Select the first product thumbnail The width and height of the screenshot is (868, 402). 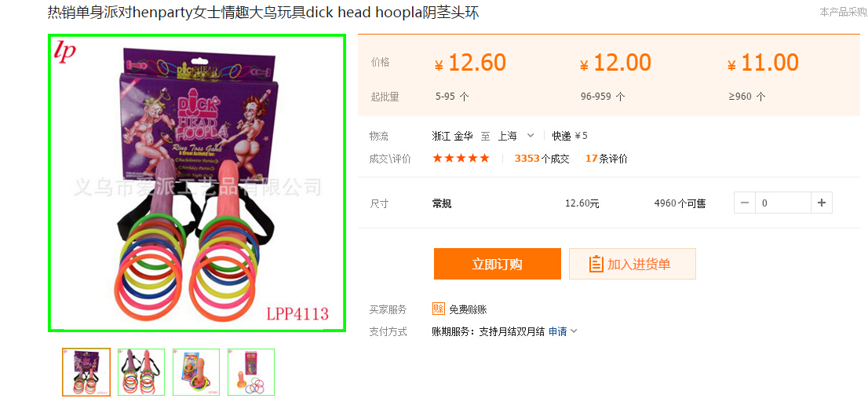(86, 372)
